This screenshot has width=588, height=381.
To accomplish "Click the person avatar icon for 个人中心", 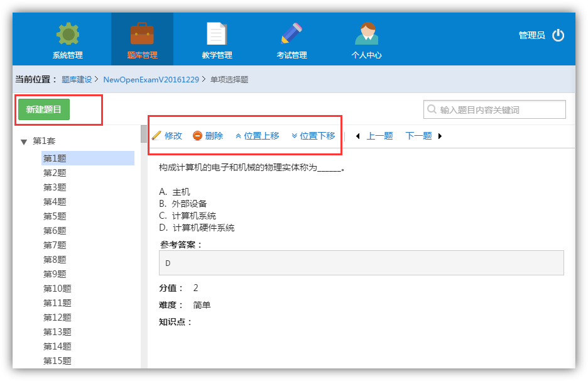I will coord(367,33).
